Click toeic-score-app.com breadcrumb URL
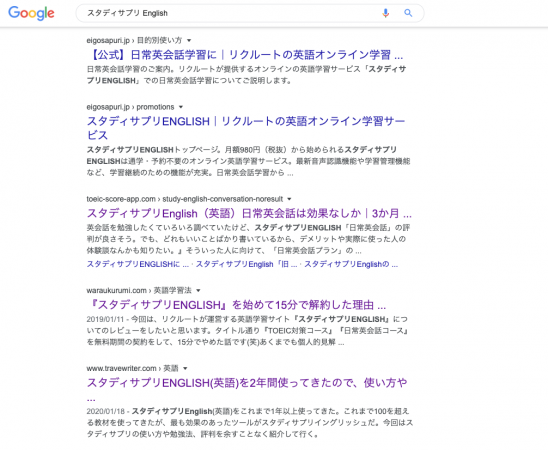Image resolution: width=548 pixels, height=450 pixels. click(x=185, y=199)
